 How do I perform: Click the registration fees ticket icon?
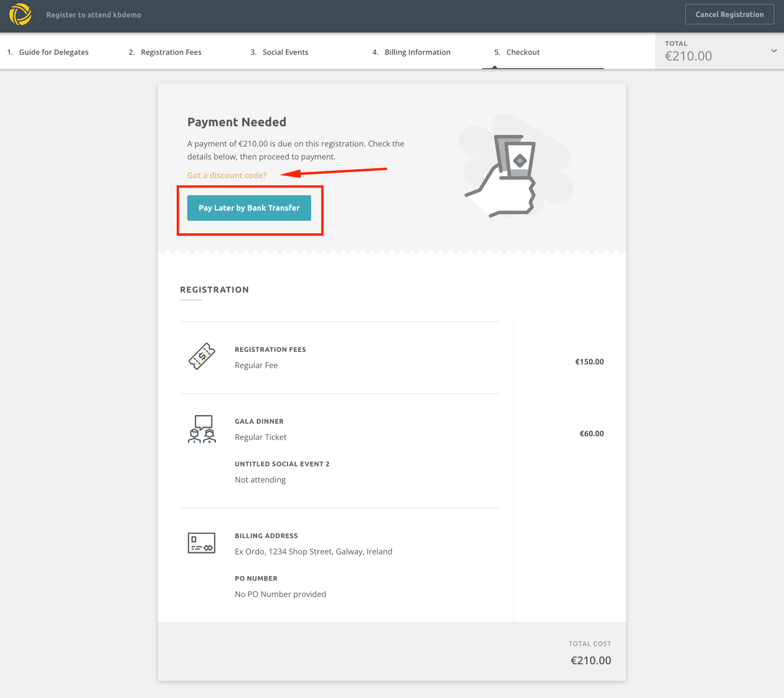(x=201, y=356)
